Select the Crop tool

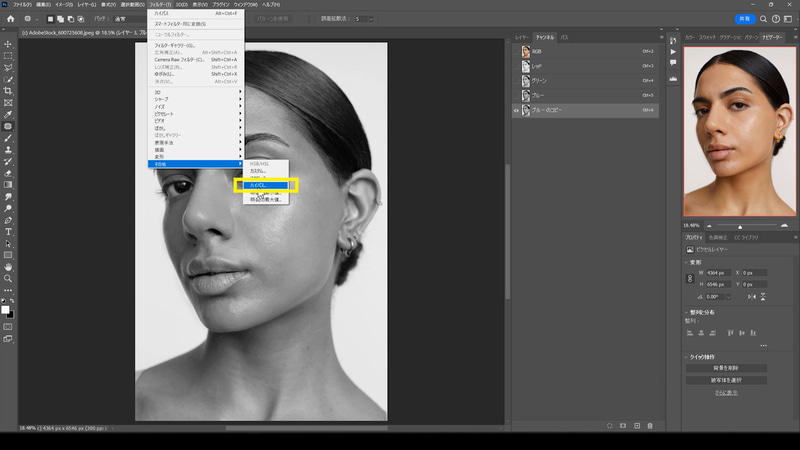coord(8,91)
